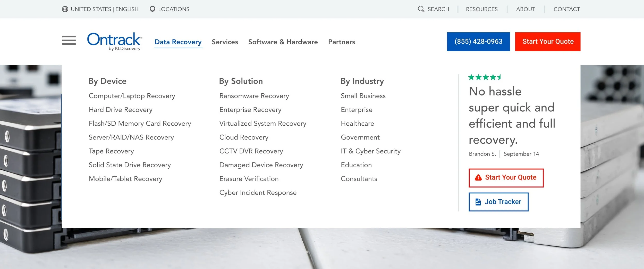The image size is (644, 269).
Task: Click the Locations pin icon
Action: 152,9
